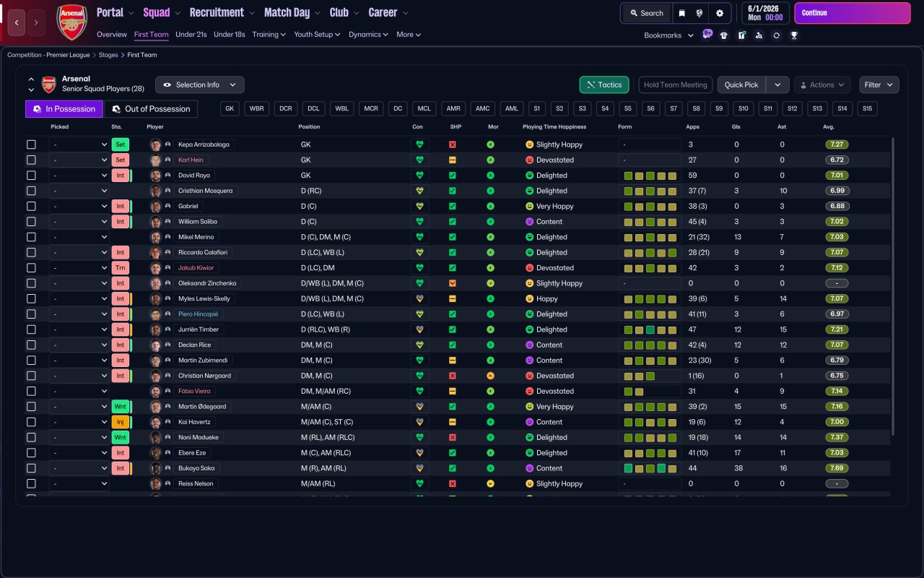The height and width of the screenshot is (578, 924).
Task: Expand the Filter dropdown
Action: pyautogui.click(x=879, y=85)
